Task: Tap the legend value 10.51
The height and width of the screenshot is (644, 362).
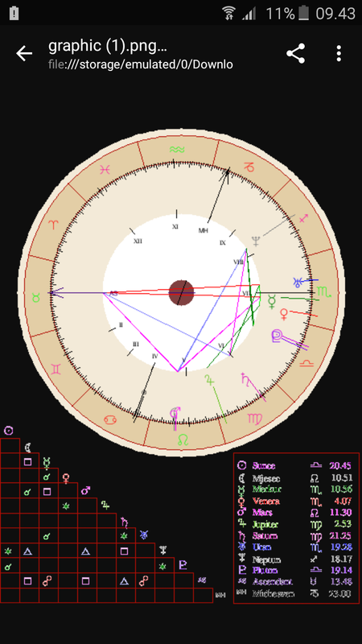Action: pyautogui.click(x=341, y=478)
